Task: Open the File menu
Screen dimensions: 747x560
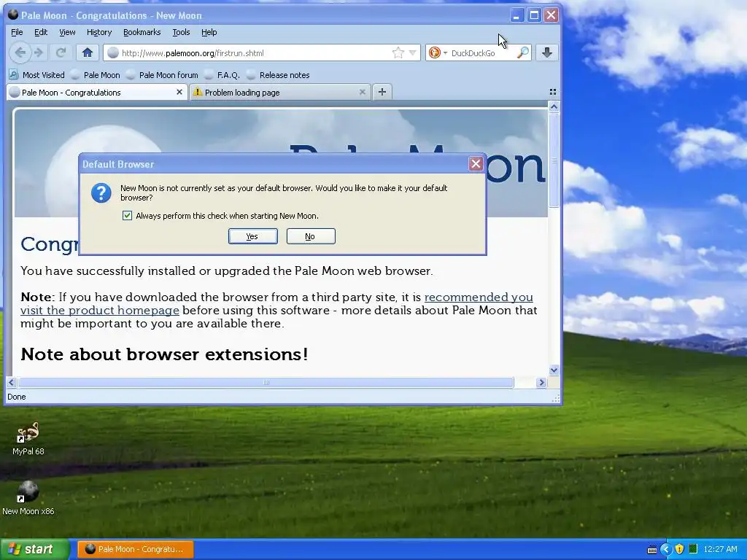Action: click(x=17, y=32)
